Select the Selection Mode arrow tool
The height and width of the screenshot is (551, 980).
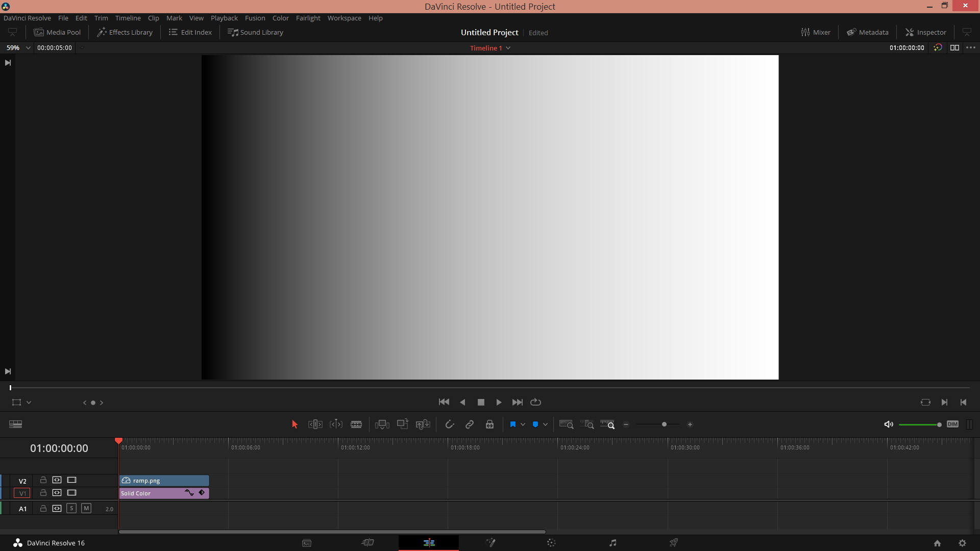[295, 424]
